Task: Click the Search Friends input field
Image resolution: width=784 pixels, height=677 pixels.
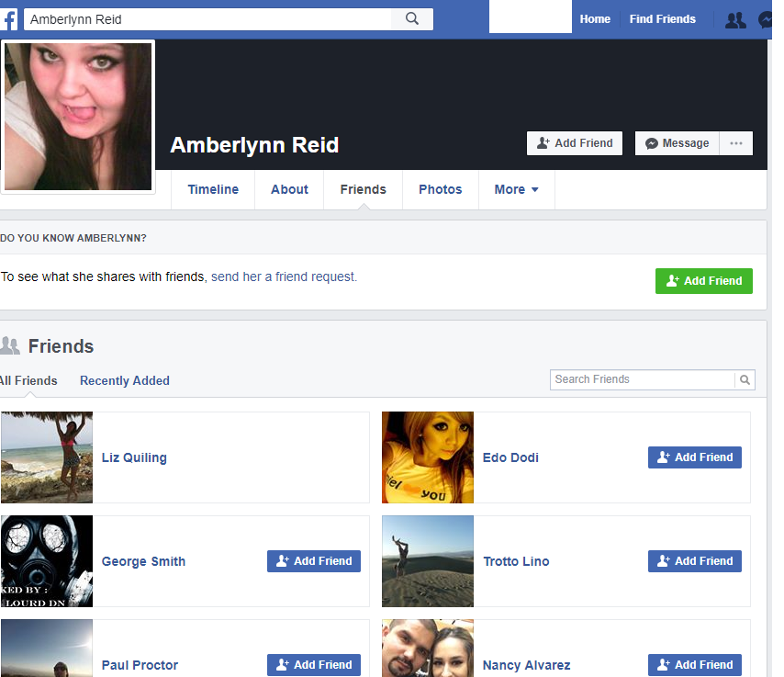Action: tap(643, 379)
